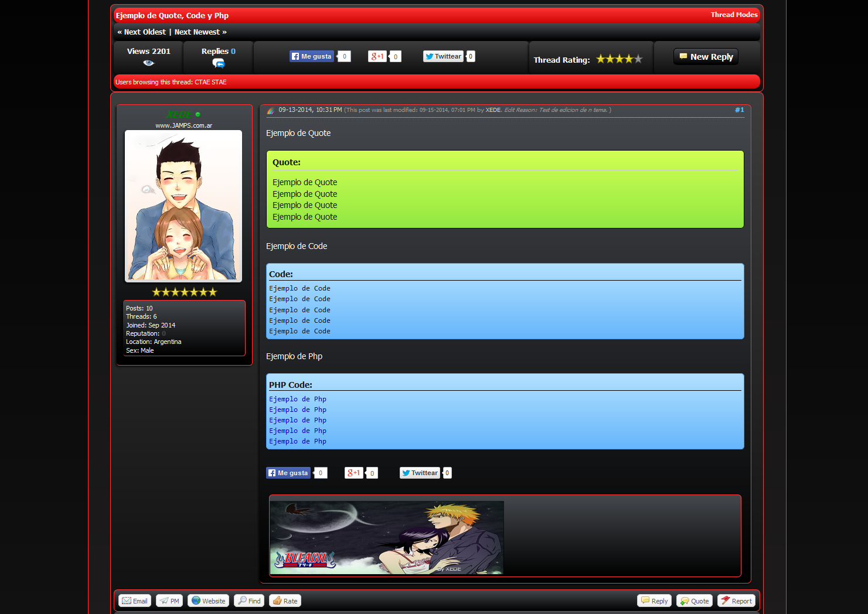Screen dimensions: 868x614
Task: Click the replies speech bubble icon
Action: [219, 63]
